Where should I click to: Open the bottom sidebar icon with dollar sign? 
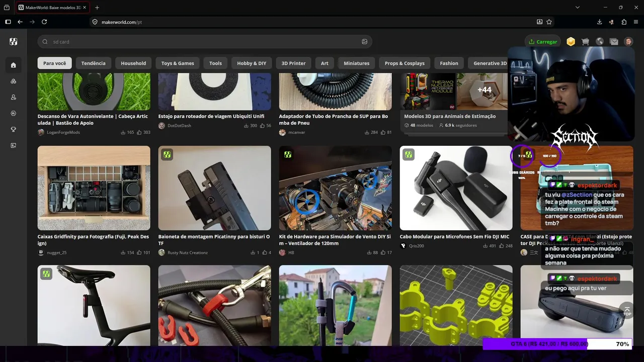[13, 145]
